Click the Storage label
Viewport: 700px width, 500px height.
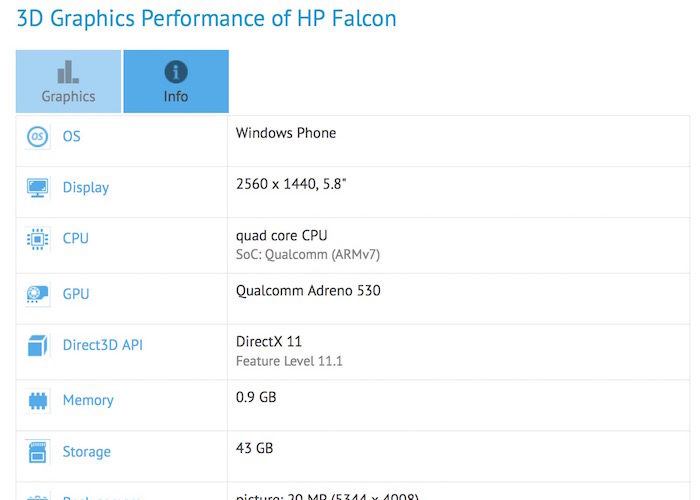click(86, 452)
